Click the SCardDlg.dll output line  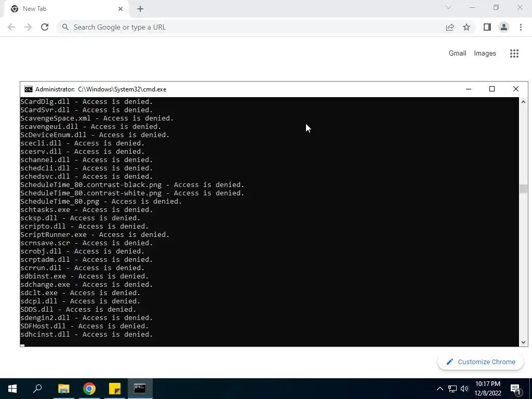tap(87, 102)
